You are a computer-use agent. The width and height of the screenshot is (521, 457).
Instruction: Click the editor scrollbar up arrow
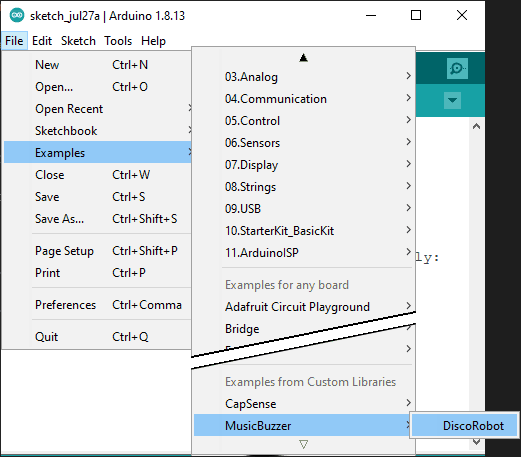[477, 126]
